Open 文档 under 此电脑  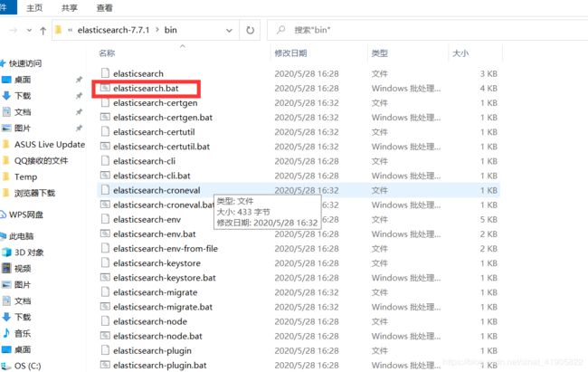point(23,300)
